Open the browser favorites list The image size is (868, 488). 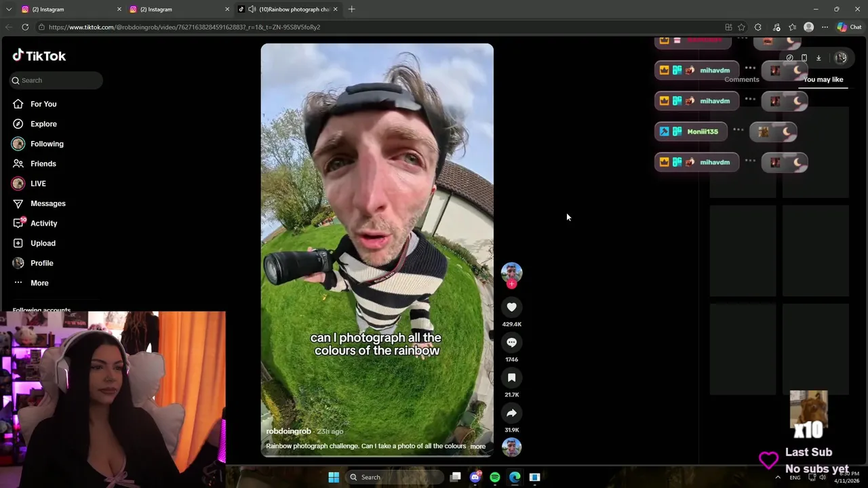click(x=792, y=27)
